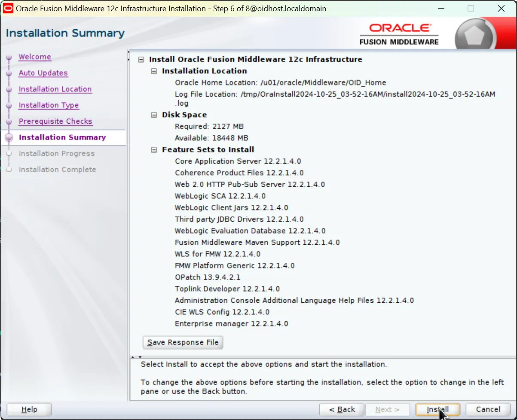Select Coherence Product Files 12.2.1.4.0
Image resolution: width=517 pixels, height=420 pixels.
239,173
